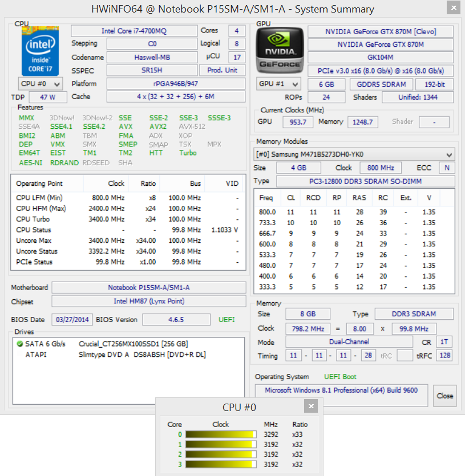
Task: Open the CPU #0 selector dropdown
Action: (x=41, y=84)
